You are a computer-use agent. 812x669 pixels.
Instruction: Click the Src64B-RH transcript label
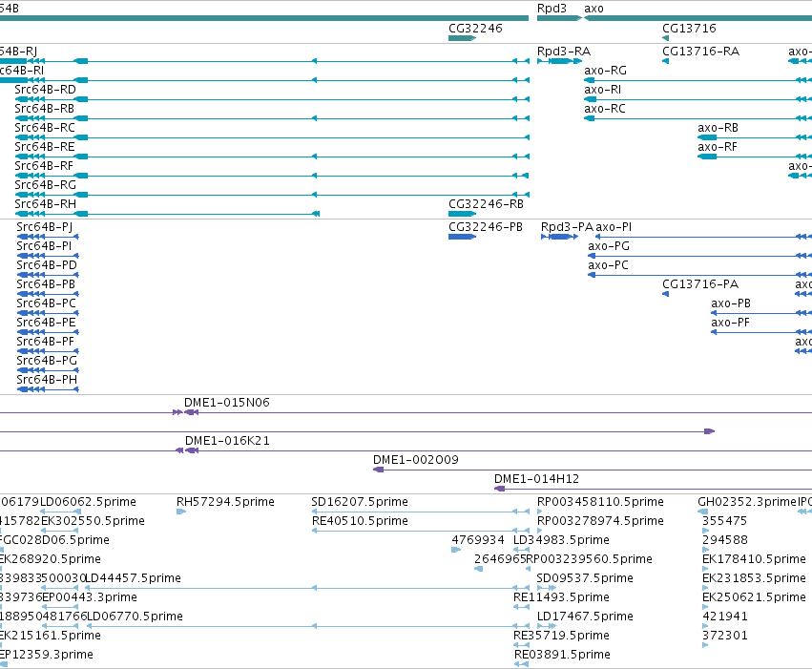coord(46,204)
